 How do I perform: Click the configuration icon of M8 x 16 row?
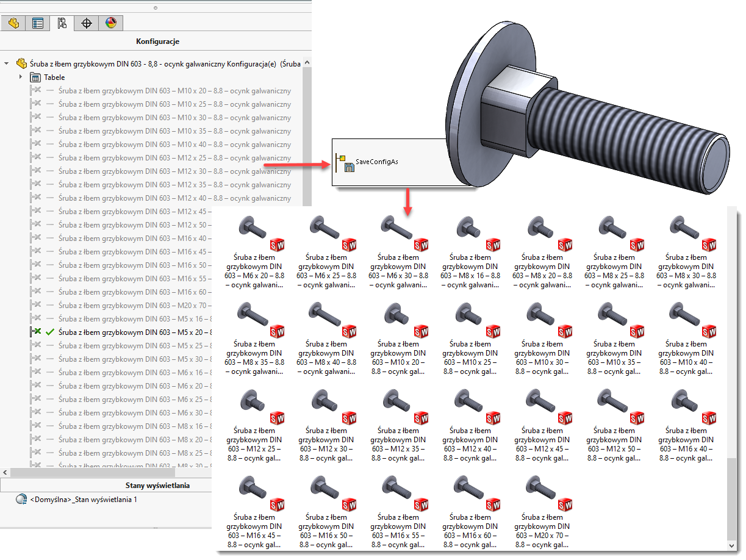(x=35, y=426)
